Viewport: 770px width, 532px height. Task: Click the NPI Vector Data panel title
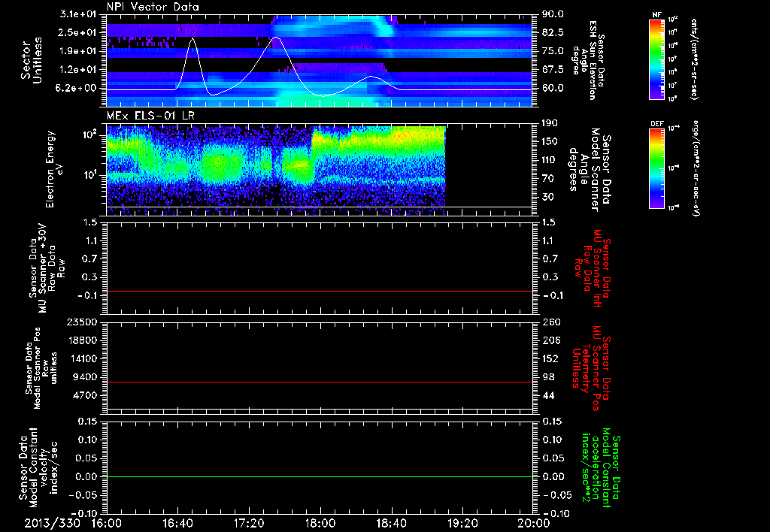pyautogui.click(x=153, y=7)
